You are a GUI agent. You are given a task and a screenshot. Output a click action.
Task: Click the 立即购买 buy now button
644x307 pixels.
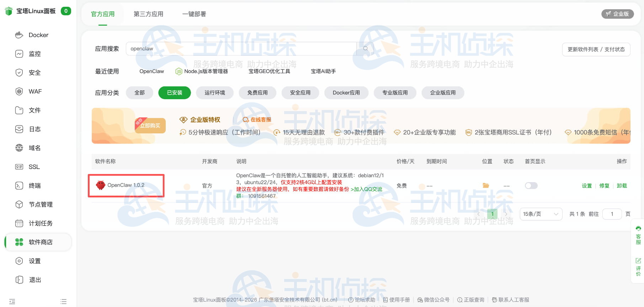[150, 126]
